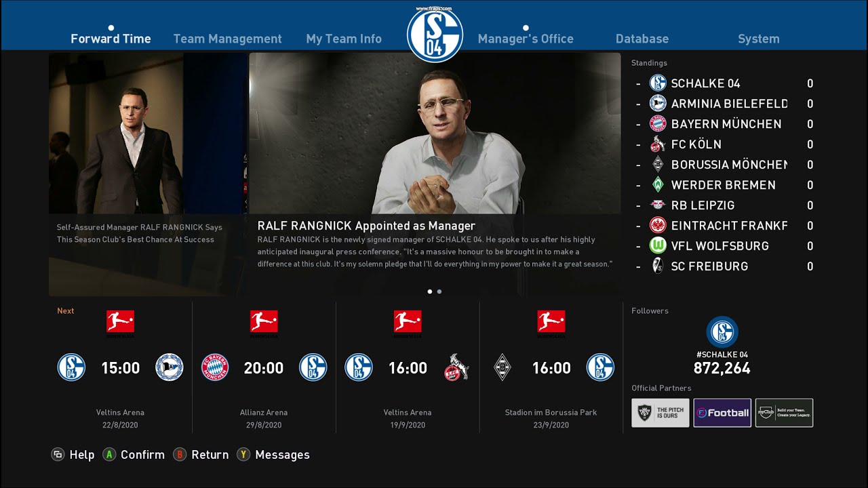Click the 20:00 kickoff time

[x=264, y=368]
